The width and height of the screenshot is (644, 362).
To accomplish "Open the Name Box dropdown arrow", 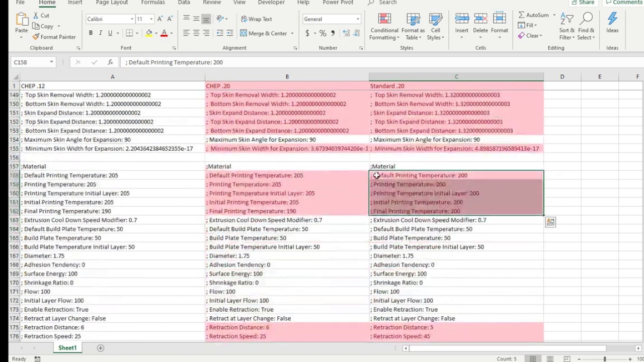I will click(x=51, y=62).
